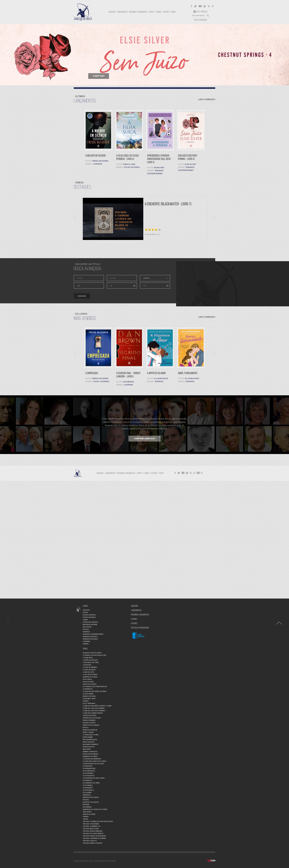Screen dimensions: 289x868
Task: Open Facebook icon in the lower nav bar
Action: (x=175, y=473)
